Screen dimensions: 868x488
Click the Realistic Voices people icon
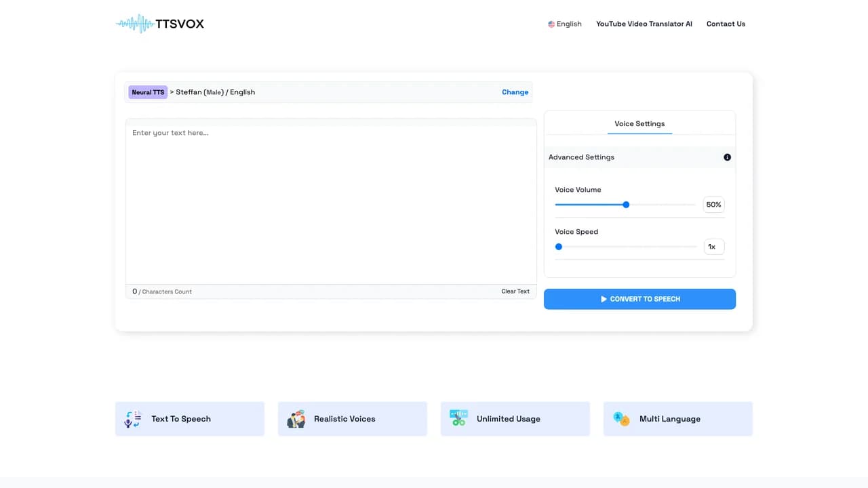pyautogui.click(x=296, y=419)
